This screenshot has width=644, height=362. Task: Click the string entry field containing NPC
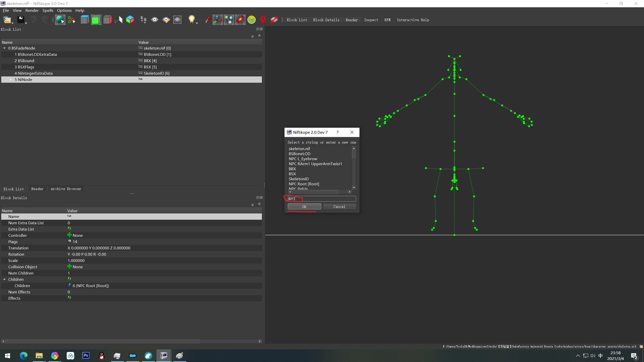point(322,199)
